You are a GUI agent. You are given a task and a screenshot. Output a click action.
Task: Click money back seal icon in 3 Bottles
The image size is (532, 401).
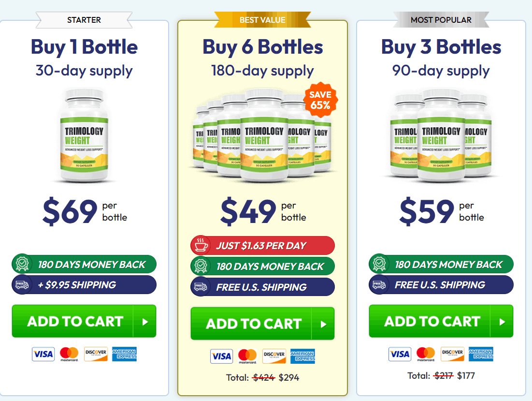[378, 264]
